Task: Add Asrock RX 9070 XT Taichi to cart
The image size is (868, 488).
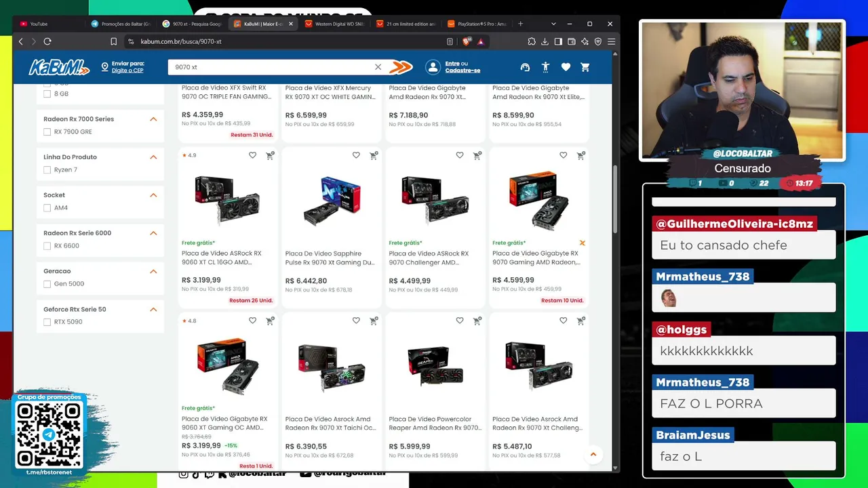Action: (x=374, y=321)
